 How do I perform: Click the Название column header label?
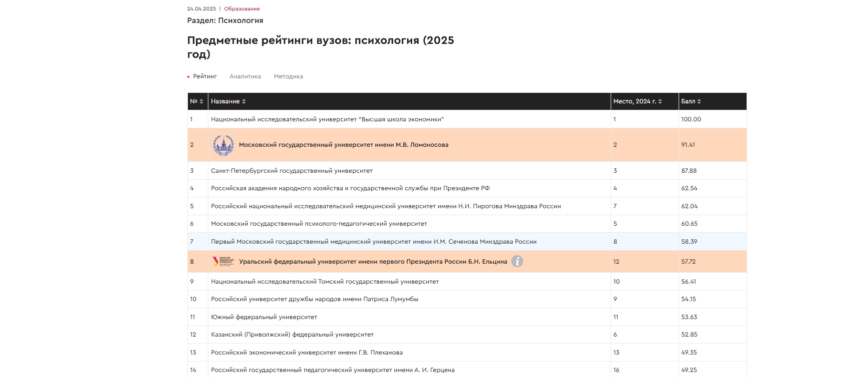click(x=225, y=101)
